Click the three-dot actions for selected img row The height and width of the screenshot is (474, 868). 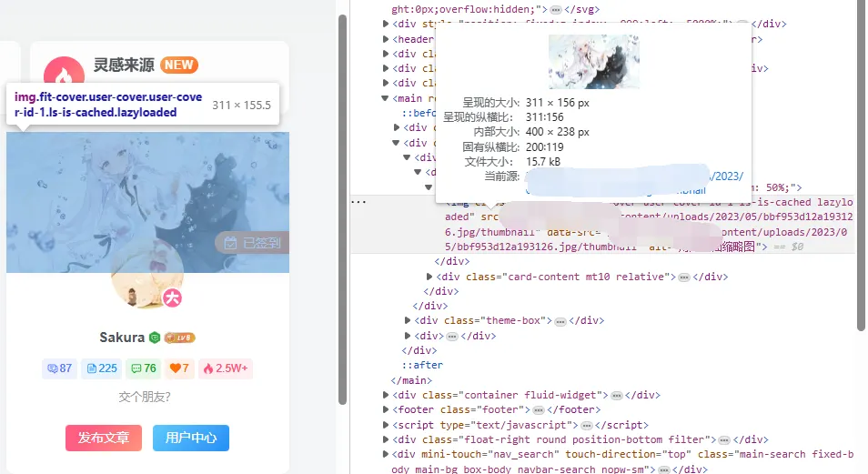pos(358,202)
